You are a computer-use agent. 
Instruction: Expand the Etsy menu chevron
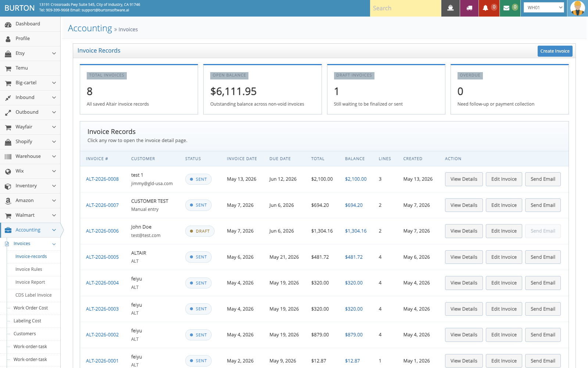pos(54,53)
